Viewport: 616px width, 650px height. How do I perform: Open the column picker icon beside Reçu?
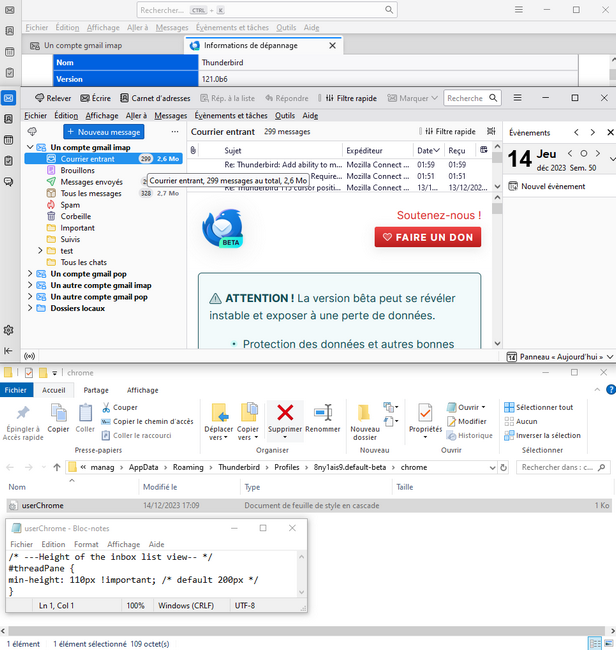484,150
